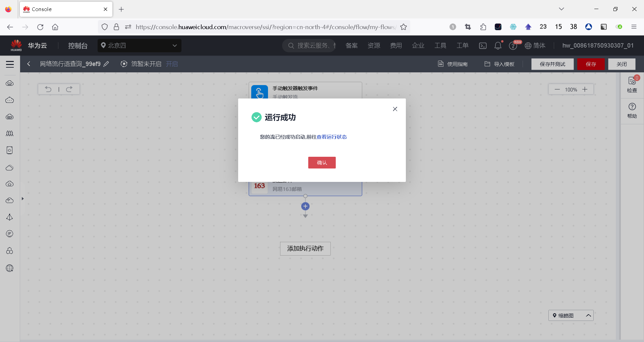
Task: Open the 查看运行状态 link
Action: point(332,137)
